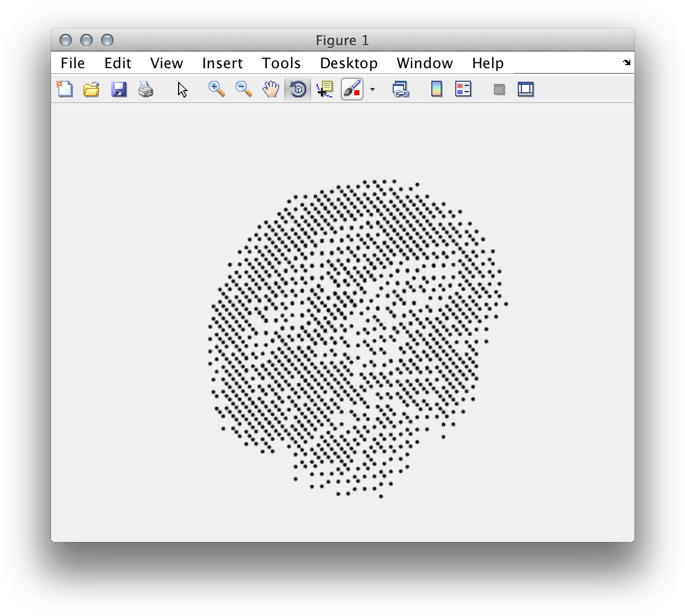
Task: Click the Brush/Select Data button
Action: click(352, 90)
